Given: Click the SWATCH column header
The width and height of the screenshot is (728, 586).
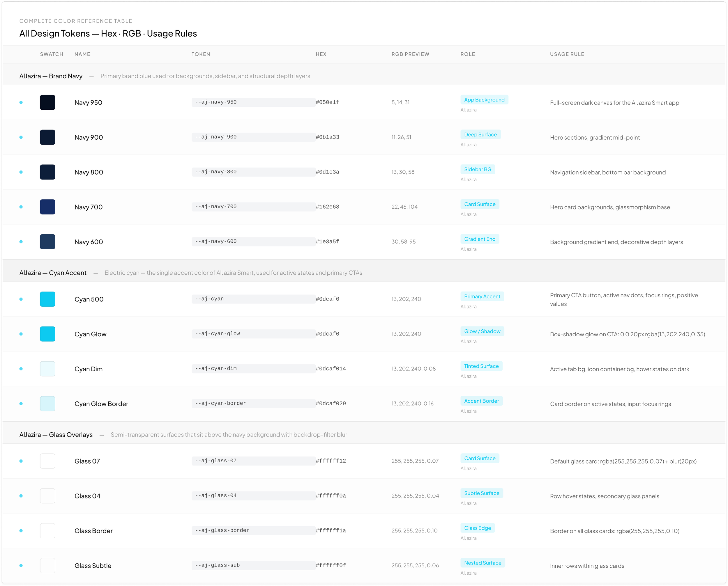Looking at the screenshot, I should point(52,54).
